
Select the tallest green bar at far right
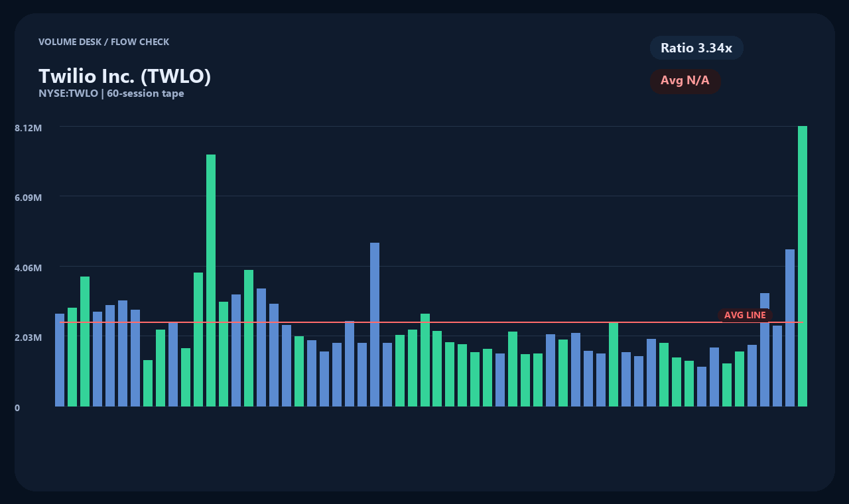(803, 266)
